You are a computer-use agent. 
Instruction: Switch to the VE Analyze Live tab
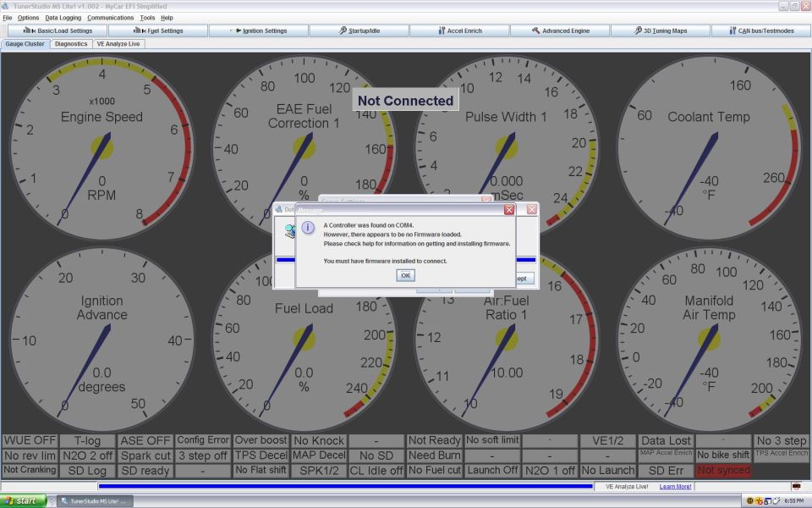[x=118, y=44]
